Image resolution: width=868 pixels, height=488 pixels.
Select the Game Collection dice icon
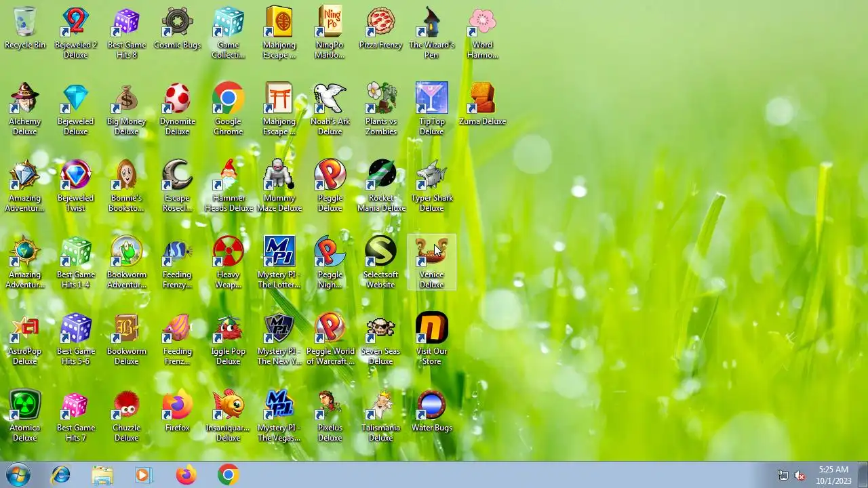[228, 22]
